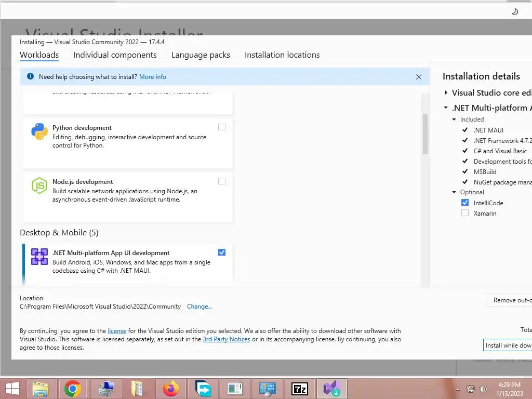Click the taskbar clock showing 4:29 PM

click(509, 385)
